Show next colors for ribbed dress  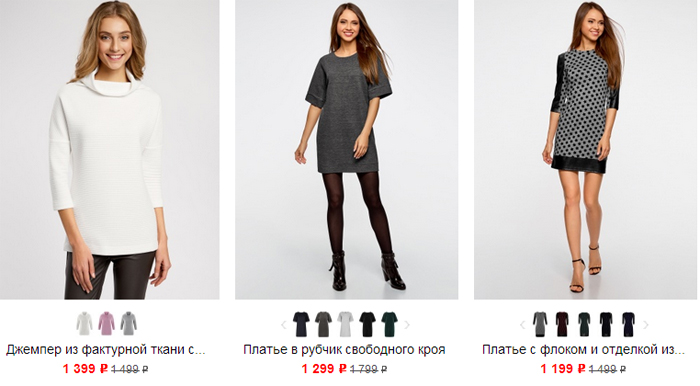407,325
